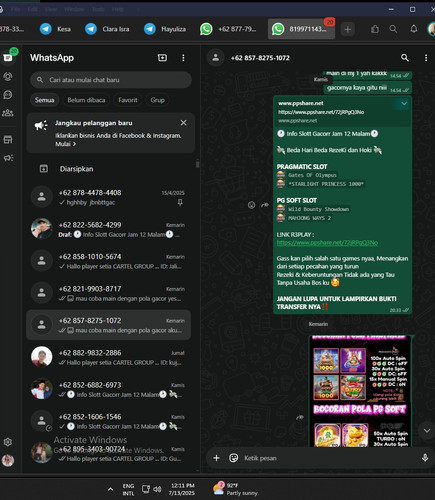Image resolution: width=435 pixels, height=500 pixels.
Task: React with emoji icon beside the slot message
Action: tap(251, 205)
